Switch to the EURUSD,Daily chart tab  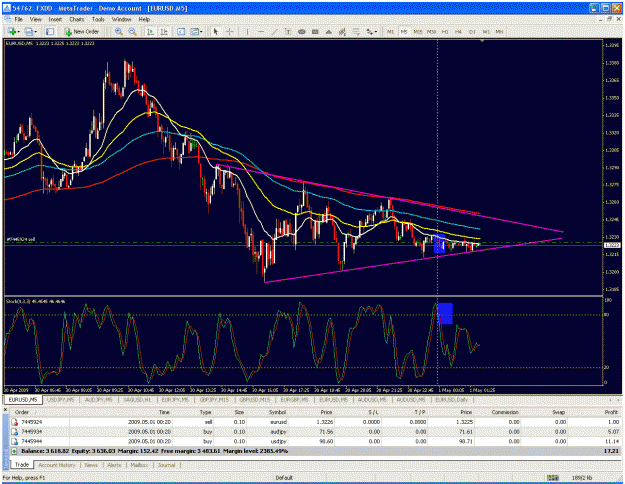tap(452, 400)
